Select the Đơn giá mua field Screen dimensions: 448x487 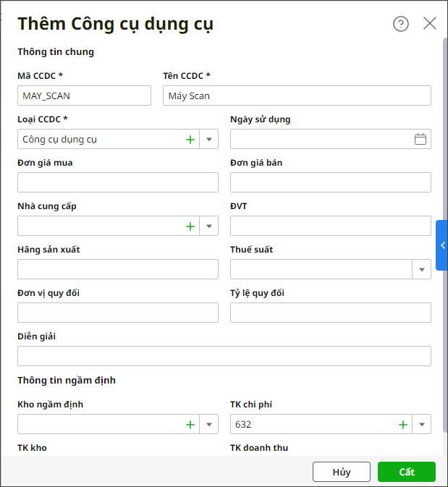click(118, 182)
